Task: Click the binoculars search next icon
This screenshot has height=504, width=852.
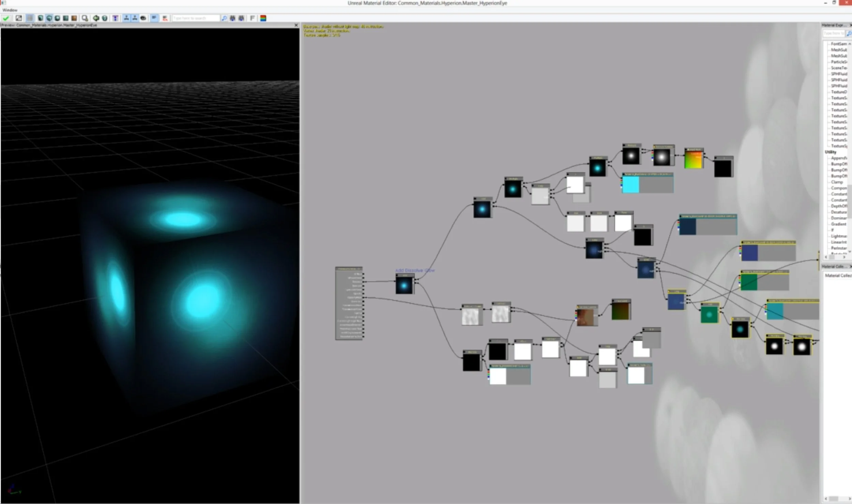Action: 241,18
